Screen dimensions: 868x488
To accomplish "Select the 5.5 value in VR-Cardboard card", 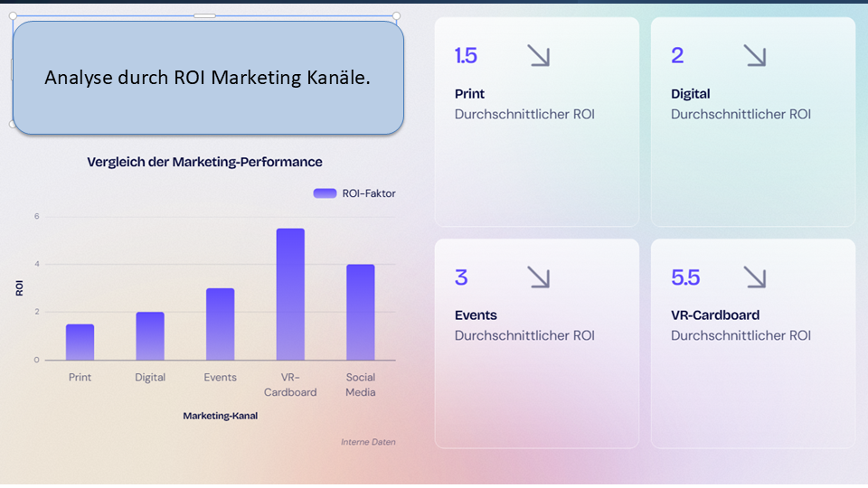I will [x=685, y=277].
